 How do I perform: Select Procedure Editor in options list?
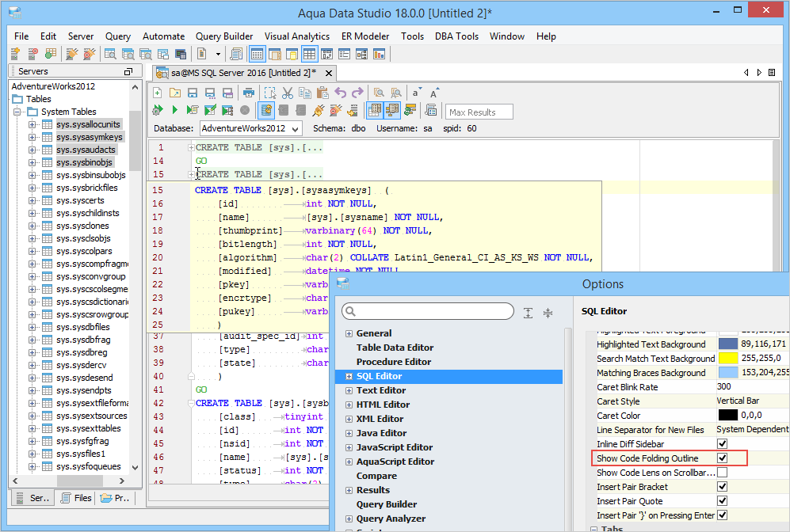[394, 362]
